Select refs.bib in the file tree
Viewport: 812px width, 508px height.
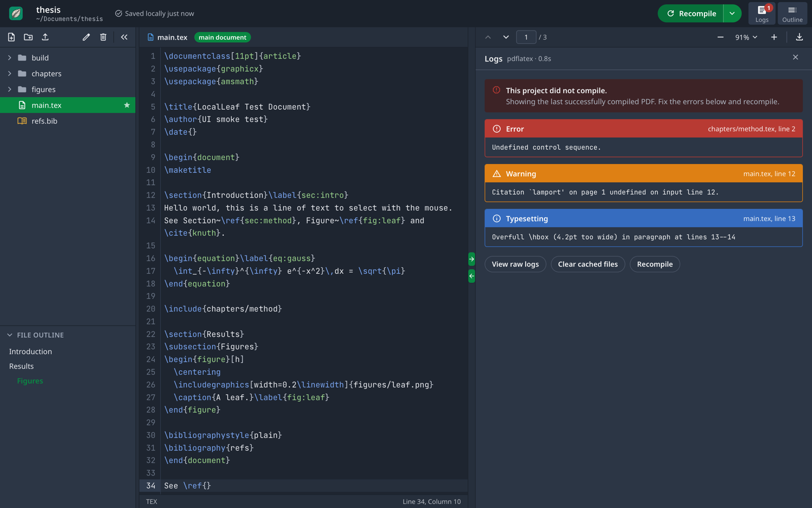tap(67, 121)
